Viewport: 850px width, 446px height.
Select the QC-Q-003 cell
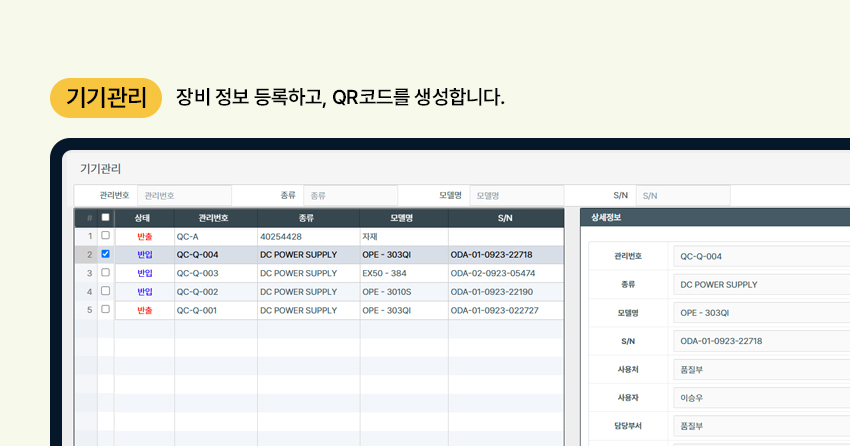click(216, 273)
